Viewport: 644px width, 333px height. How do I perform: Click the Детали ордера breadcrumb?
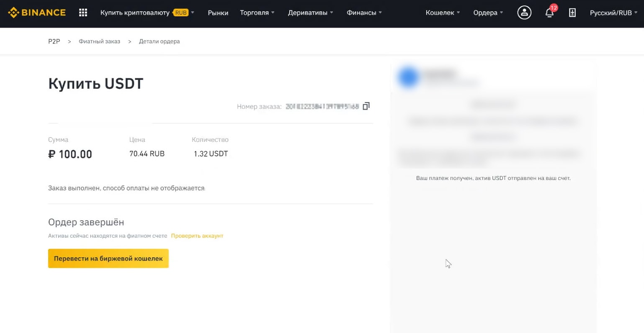(x=160, y=41)
